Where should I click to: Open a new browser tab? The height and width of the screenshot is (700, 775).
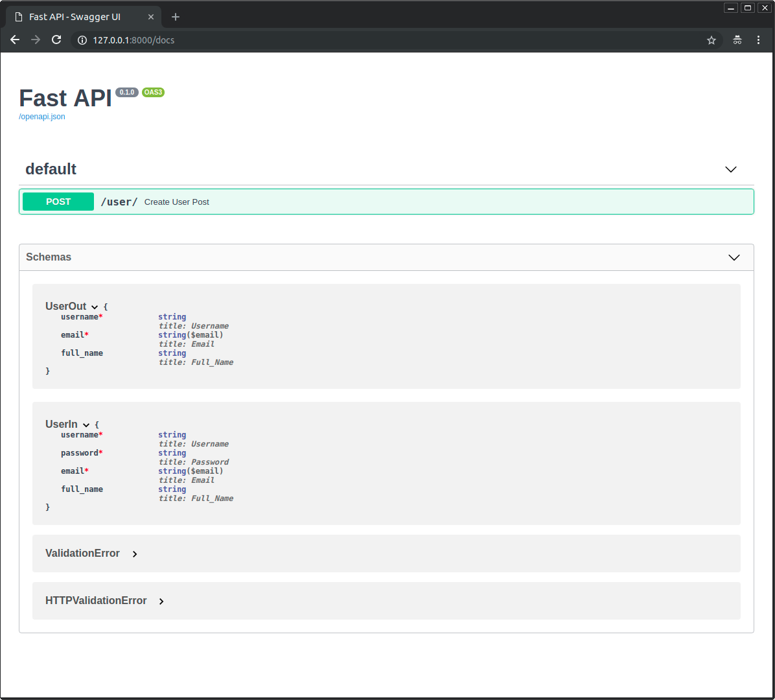[176, 17]
